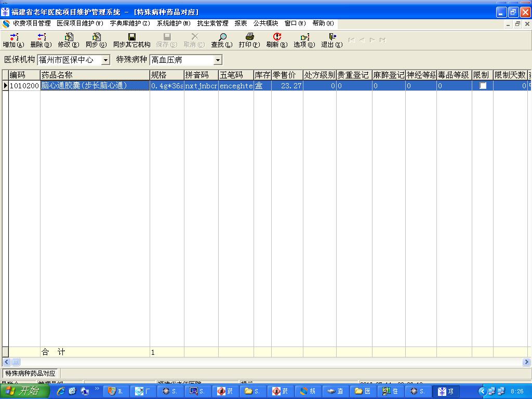The width and height of the screenshot is (532, 399).
Task: Click the 同步(G) sync toolbar icon
Action: pos(96,37)
